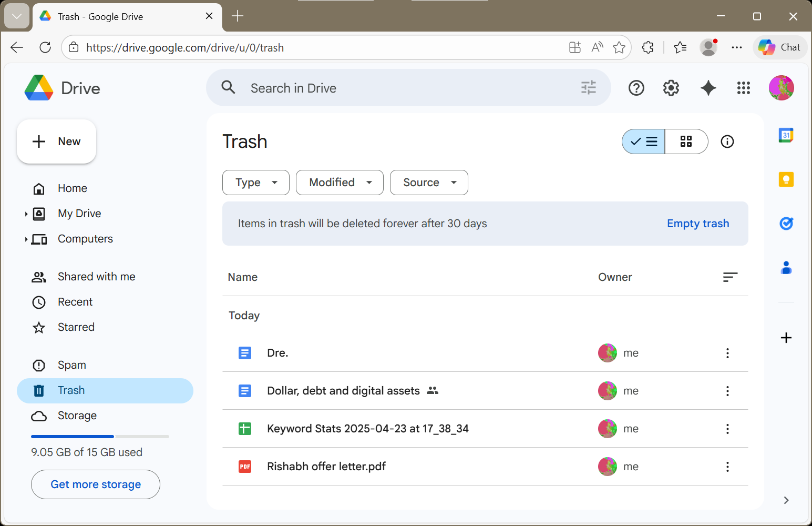
Task: Open Google Calendar side panel icon
Action: pyautogui.click(x=786, y=135)
